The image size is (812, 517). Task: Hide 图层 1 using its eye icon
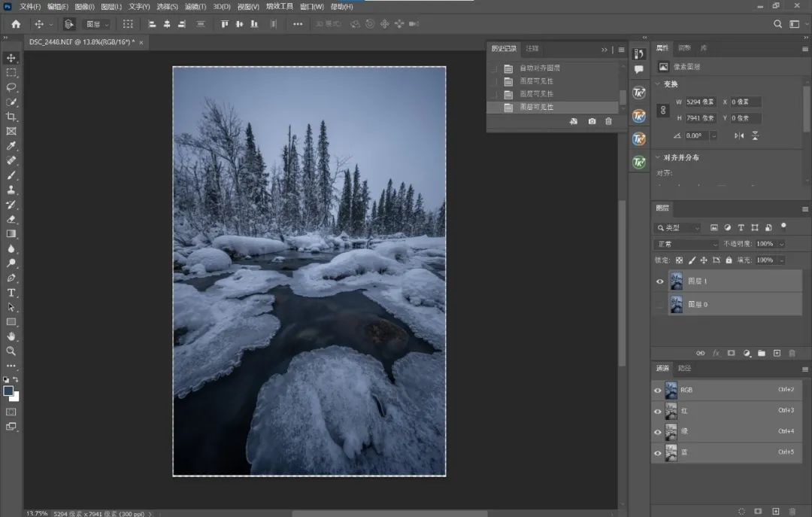pos(660,281)
